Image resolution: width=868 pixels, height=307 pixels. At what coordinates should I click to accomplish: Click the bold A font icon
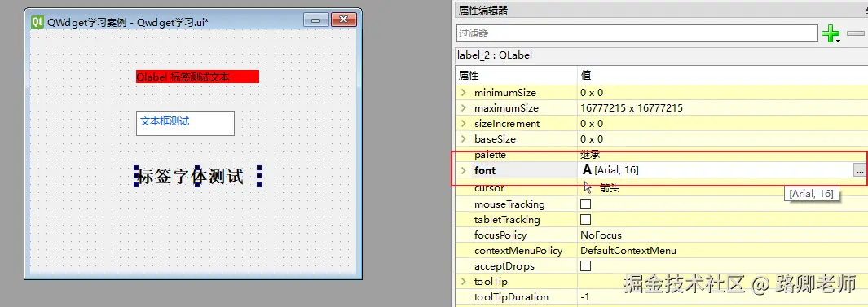pyautogui.click(x=587, y=170)
